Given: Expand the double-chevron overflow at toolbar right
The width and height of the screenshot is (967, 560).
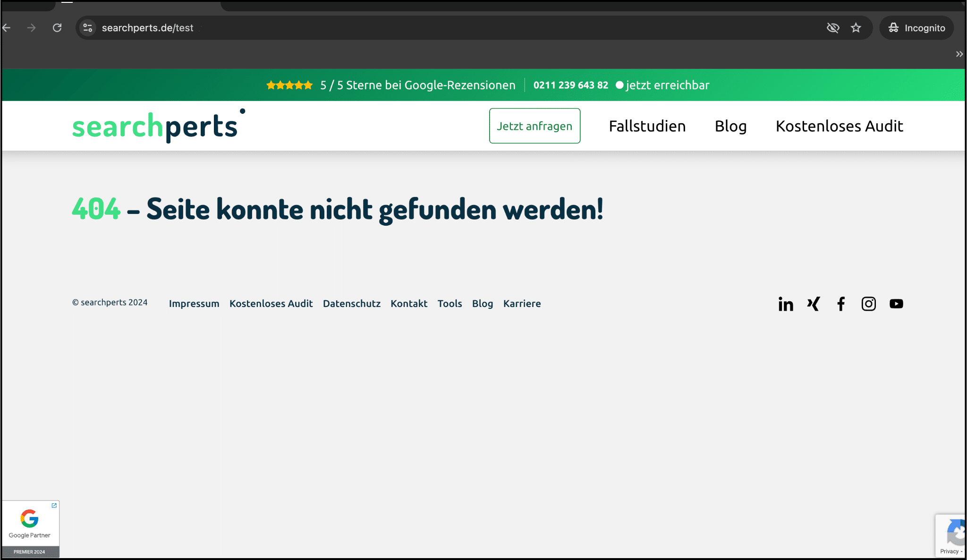Looking at the screenshot, I should tap(959, 54).
